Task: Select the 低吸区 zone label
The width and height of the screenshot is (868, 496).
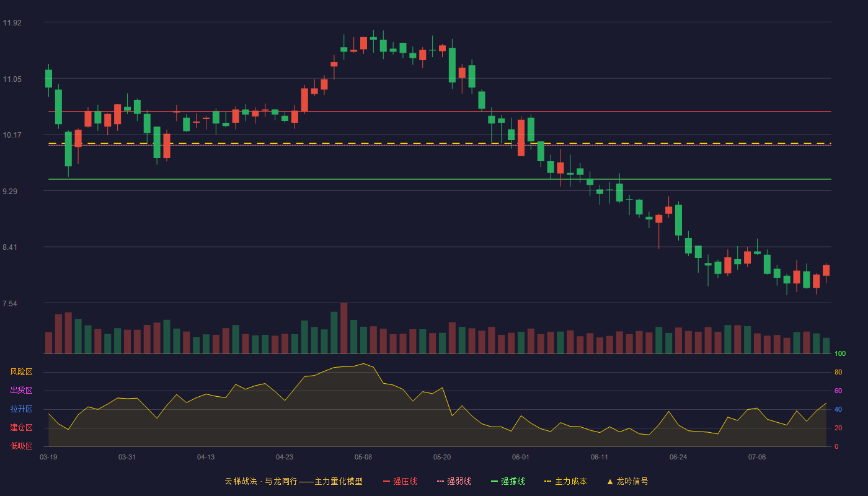Action: click(x=21, y=446)
